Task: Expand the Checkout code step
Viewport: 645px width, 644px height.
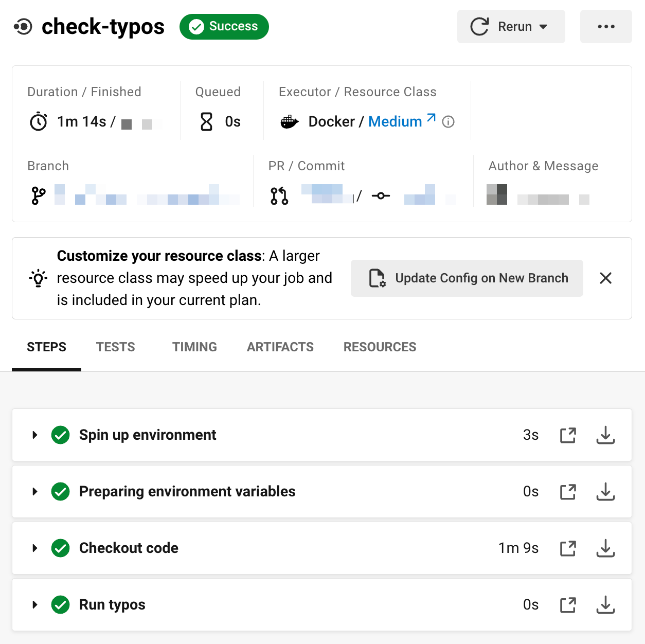Action: (x=35, y=548)
